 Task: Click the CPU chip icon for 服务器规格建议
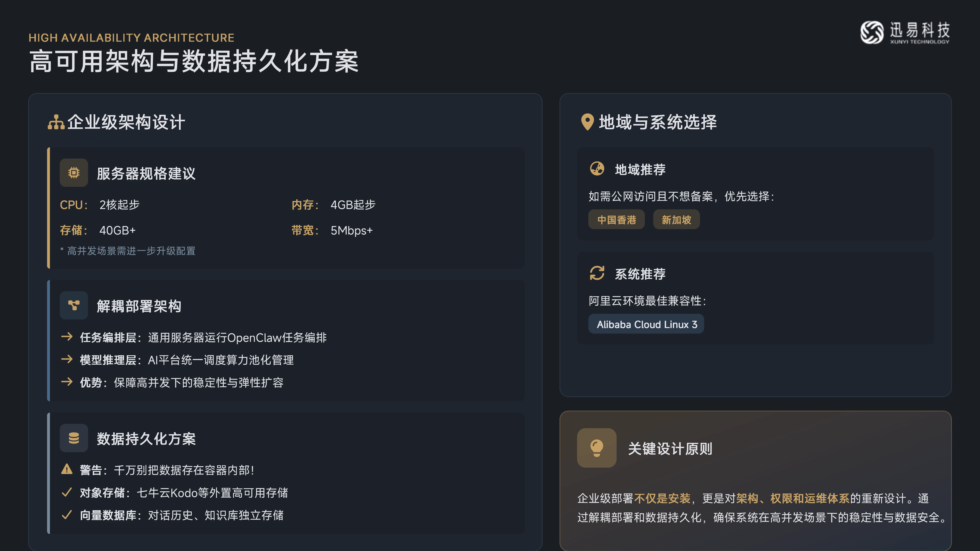pos(74,173)
